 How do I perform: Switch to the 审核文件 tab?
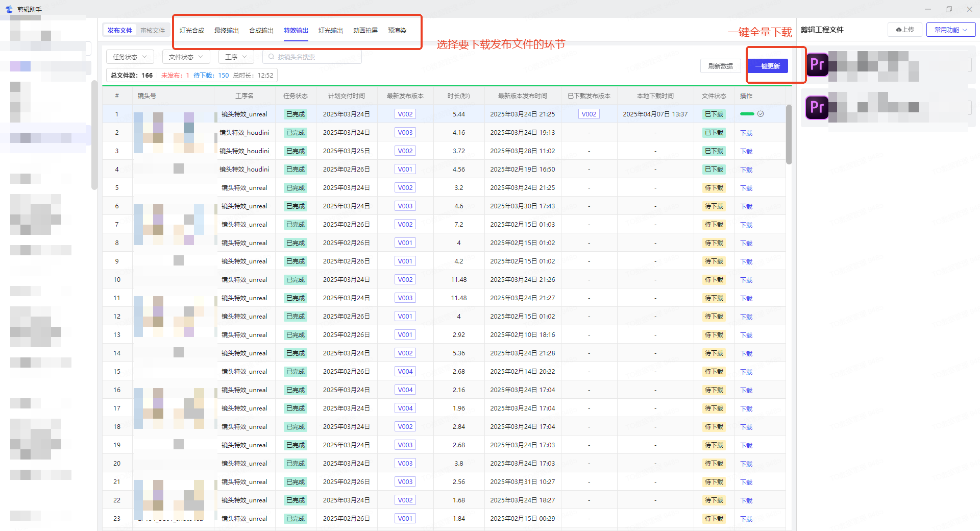point(153,31)
